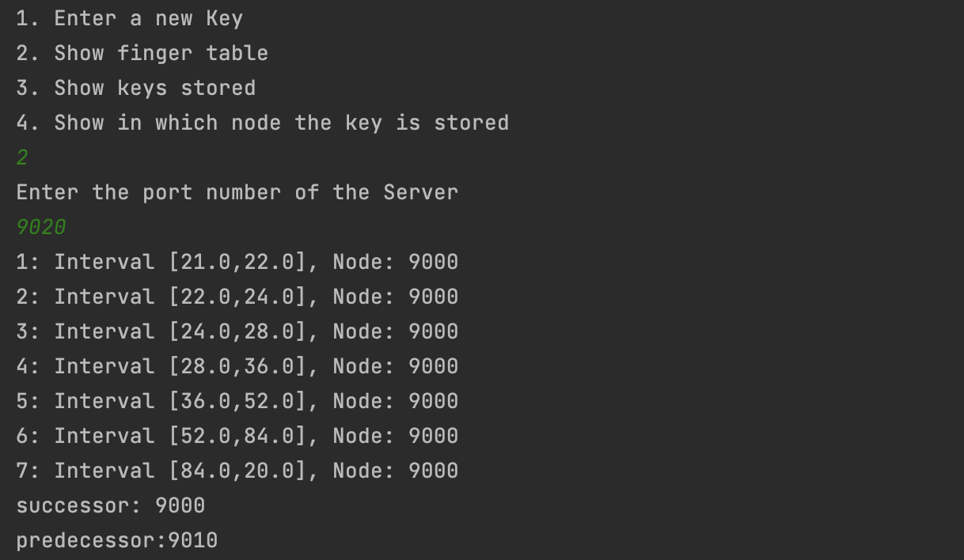Click the 'Enter a new Key' menu line
Viewport: 964px width, 560px height.
(129, 19)
